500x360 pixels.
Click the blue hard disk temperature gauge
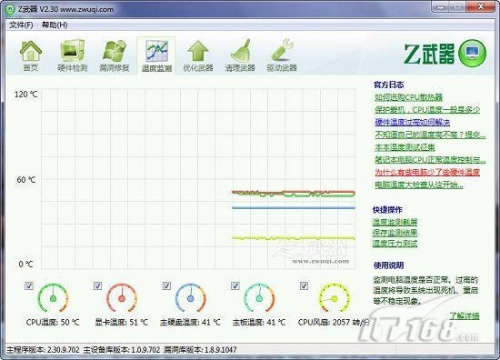[191, 298]
